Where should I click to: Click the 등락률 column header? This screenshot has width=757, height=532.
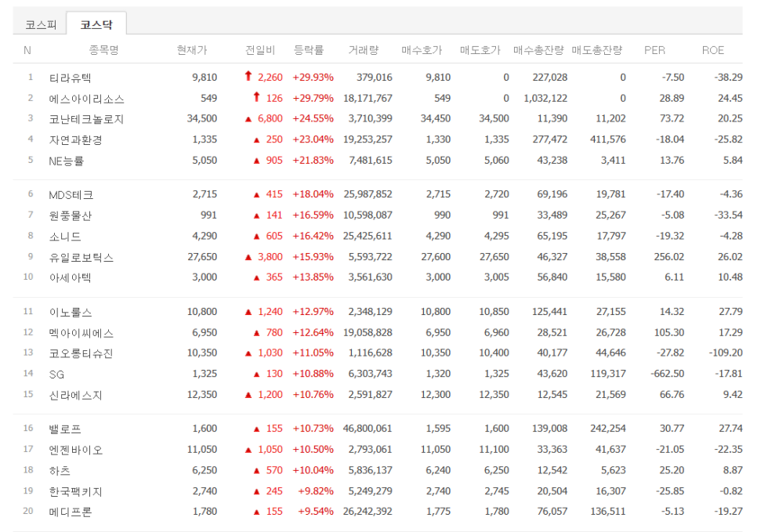(309, 50)
